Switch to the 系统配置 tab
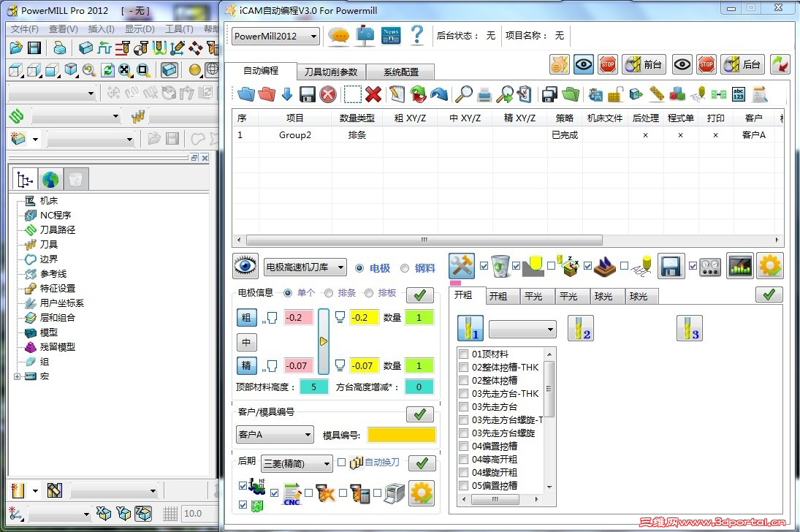Image resolution: width=800 pixels, height=532 pixels. (x=401, y=72)
